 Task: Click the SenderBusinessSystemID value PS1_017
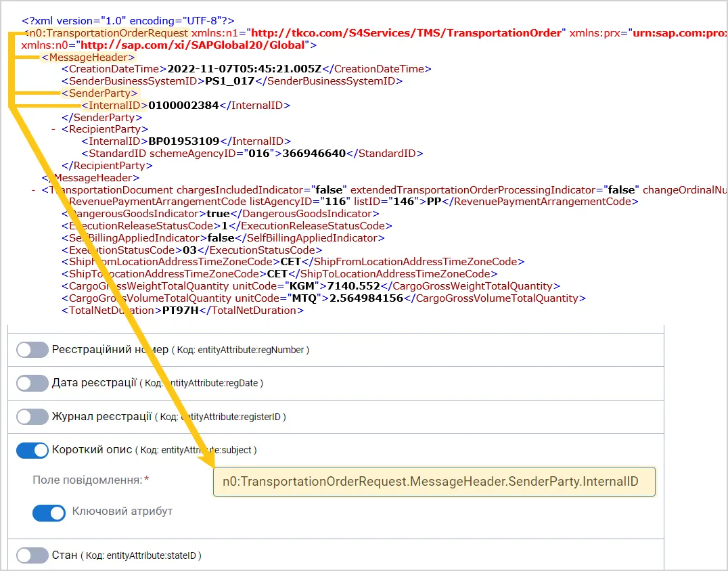[230, 81]
